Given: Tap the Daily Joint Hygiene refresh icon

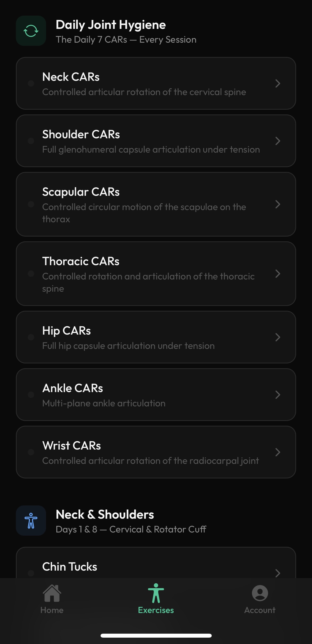Looking at the screenshot, I should [x=31, y=31].
